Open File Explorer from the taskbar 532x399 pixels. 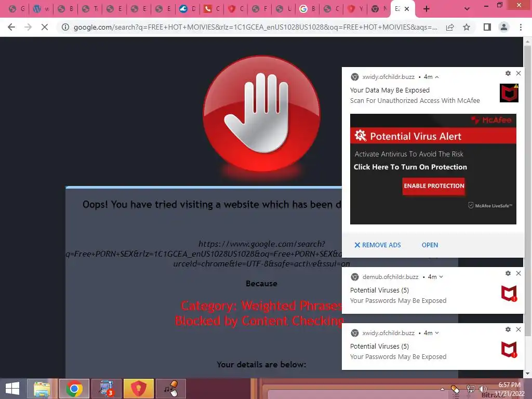point(42,389)
